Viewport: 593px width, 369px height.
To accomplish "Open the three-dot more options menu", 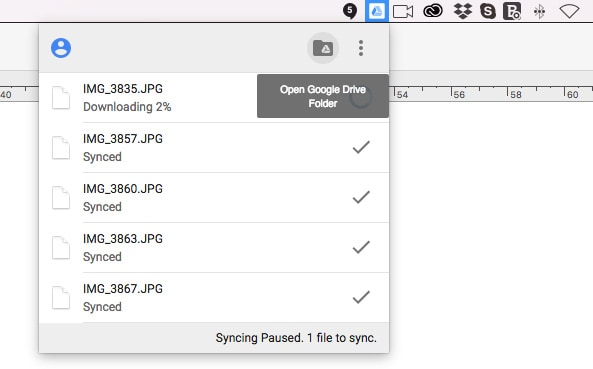I will pyautogui.click(x=361, y=48).
